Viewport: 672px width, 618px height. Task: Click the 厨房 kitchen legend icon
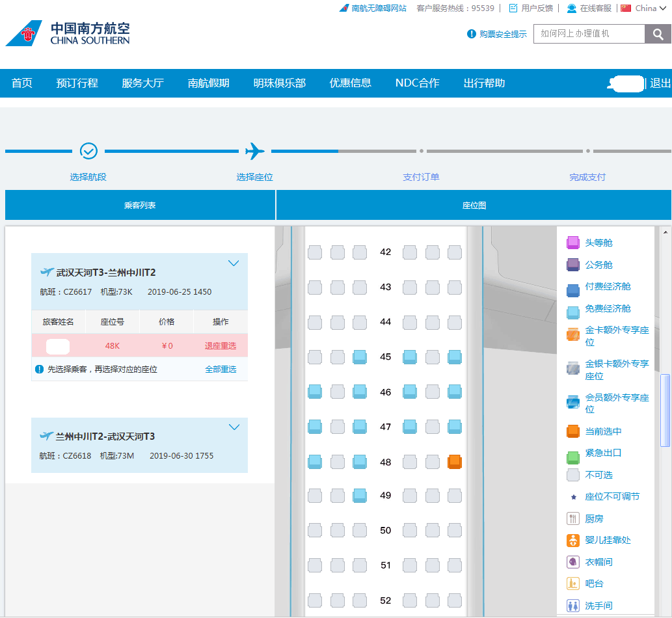573,518
